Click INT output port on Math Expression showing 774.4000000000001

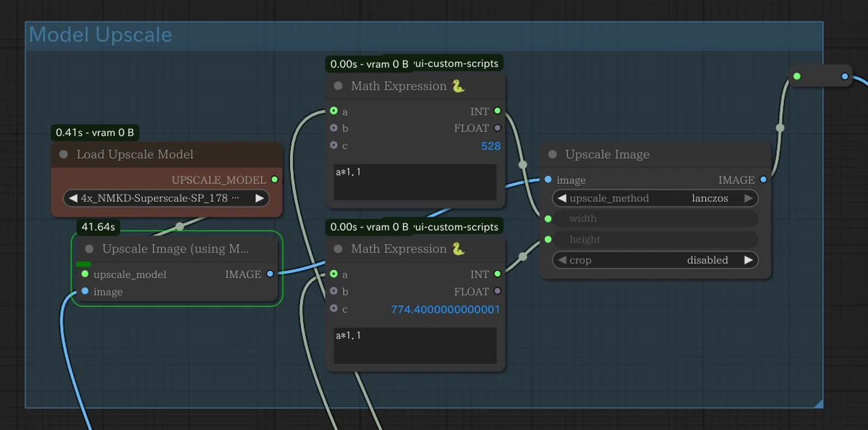click(x=497, y=274)
